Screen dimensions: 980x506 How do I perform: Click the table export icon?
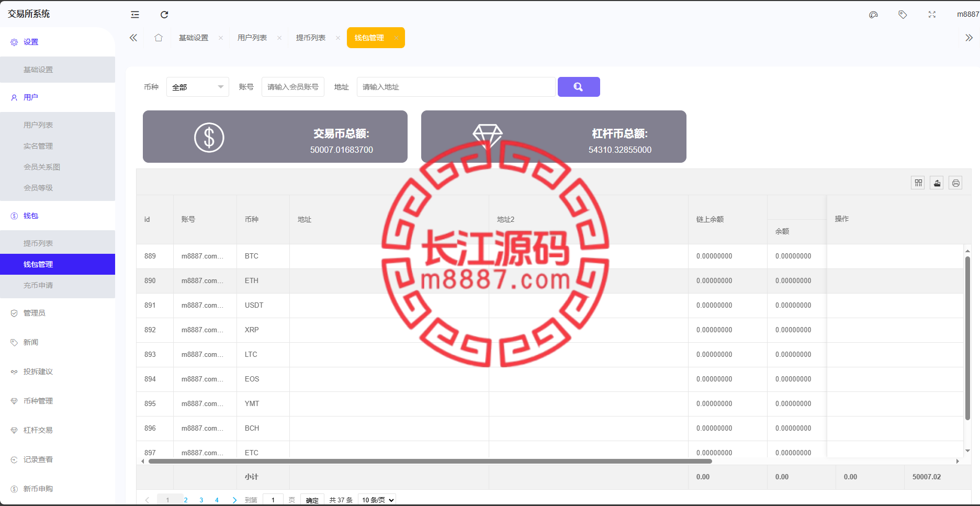pos(937,183)
